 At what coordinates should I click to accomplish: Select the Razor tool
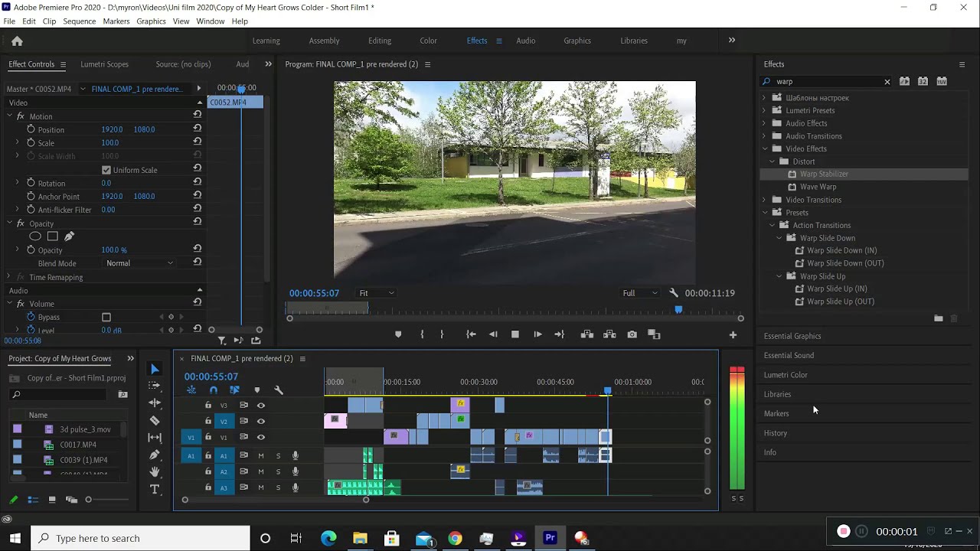coord(155,420)
